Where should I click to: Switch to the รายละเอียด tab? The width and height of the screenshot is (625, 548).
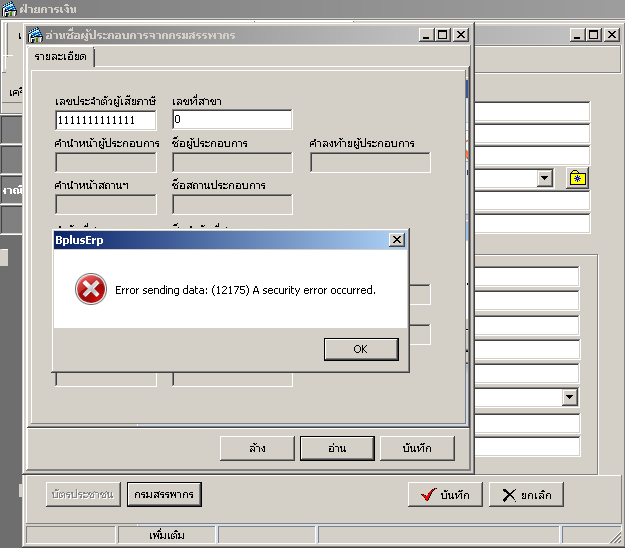click(x=61, y=57)
